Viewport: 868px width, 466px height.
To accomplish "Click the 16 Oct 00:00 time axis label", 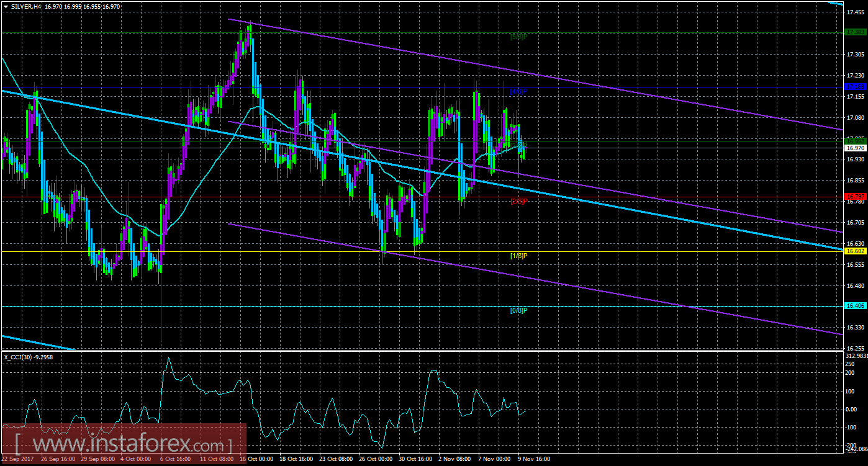I will (x=257, y=460).
